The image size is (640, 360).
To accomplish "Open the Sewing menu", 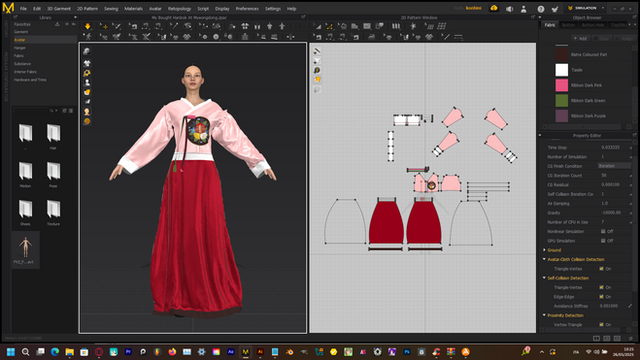I will (x=111, y=9).
